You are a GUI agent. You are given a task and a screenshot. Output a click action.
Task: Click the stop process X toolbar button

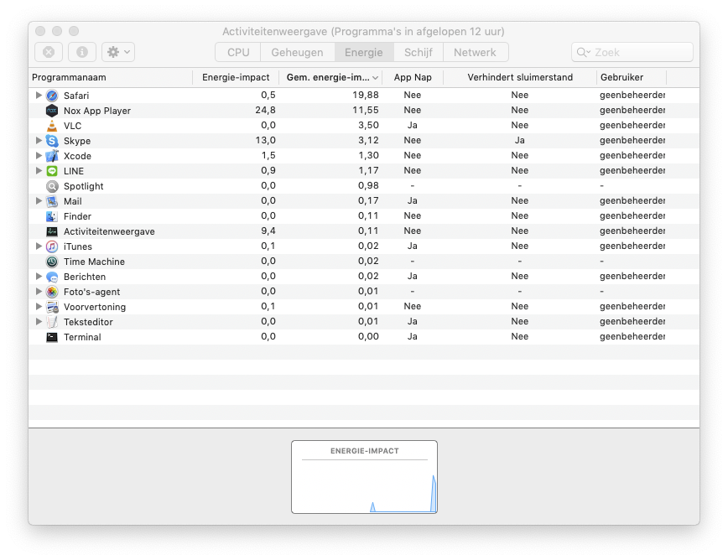click(49, 52)
